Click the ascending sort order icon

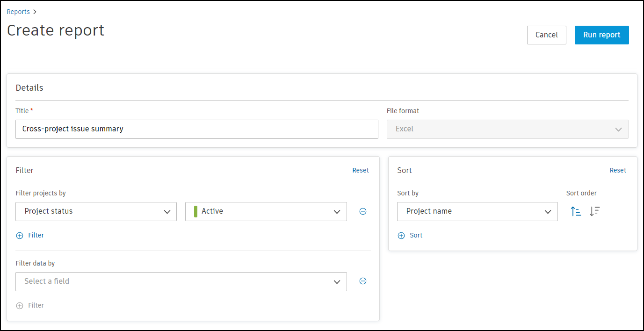click(576, 211)
